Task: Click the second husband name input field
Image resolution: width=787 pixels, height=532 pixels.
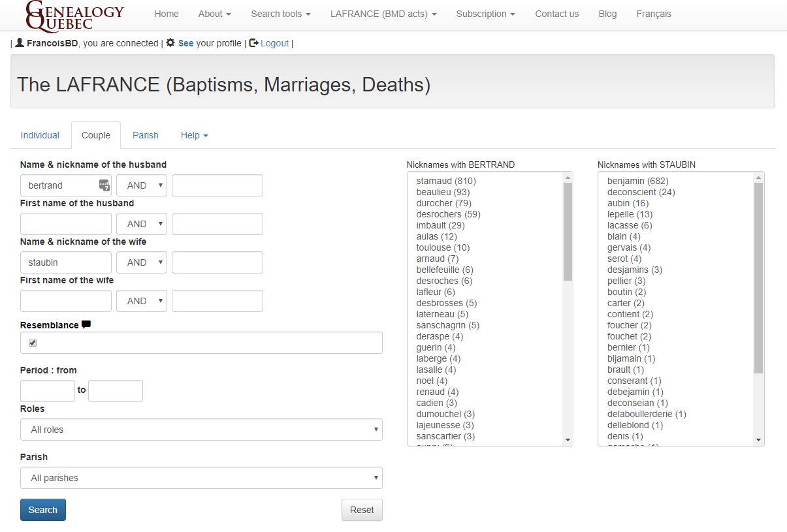Action: 217,185
